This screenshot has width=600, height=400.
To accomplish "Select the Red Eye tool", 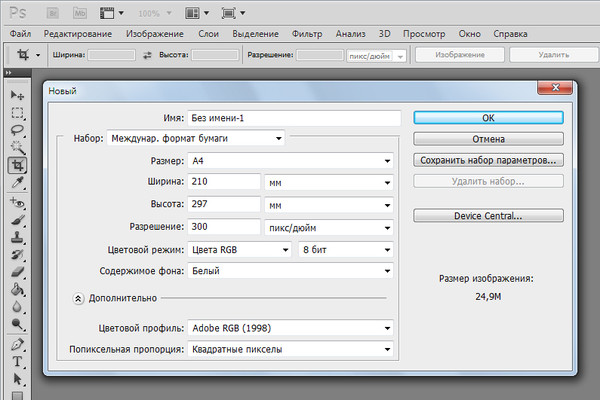I will pyautogui.click(x=17, y=203).
